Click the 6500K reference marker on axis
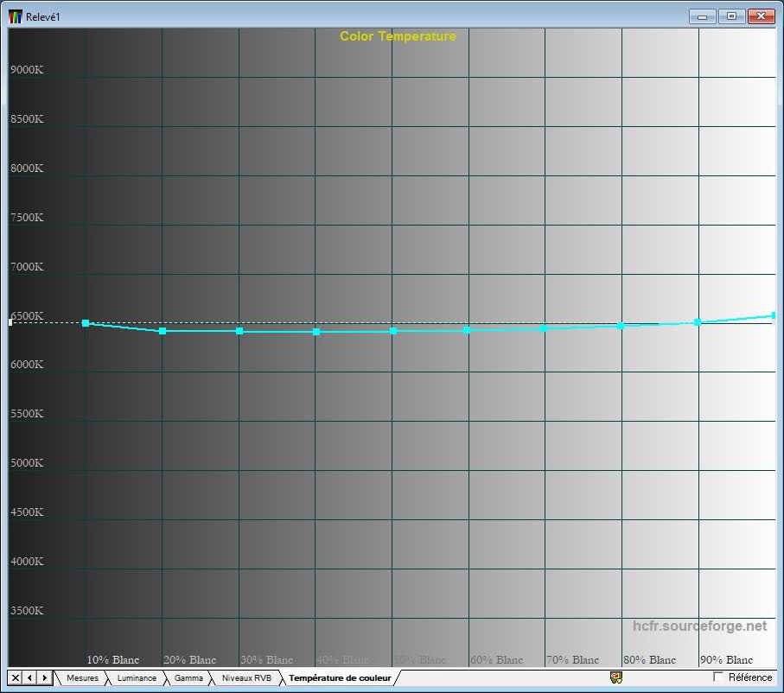Image resolution: width=784 pixels, height=693 pixels. click(x=10, y=322)
